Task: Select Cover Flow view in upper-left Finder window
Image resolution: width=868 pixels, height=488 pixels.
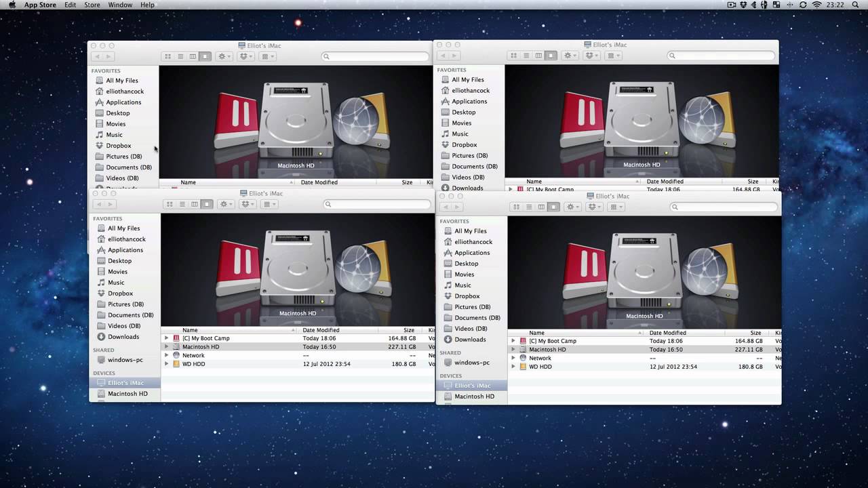Action: (x=205, y=56)
